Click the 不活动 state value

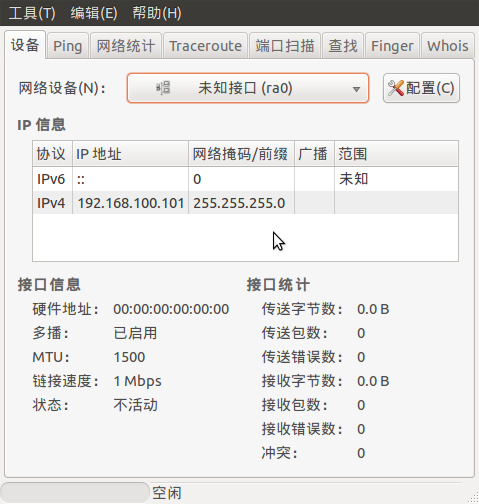point(135,405)
